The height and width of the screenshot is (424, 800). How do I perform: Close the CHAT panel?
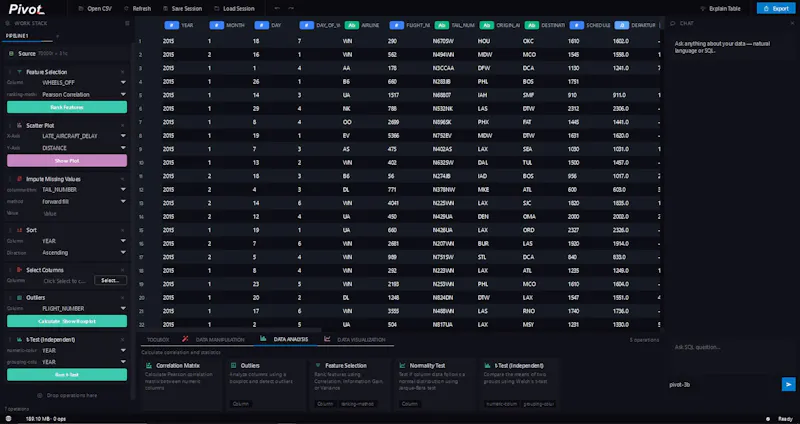(x=792, y=23)
